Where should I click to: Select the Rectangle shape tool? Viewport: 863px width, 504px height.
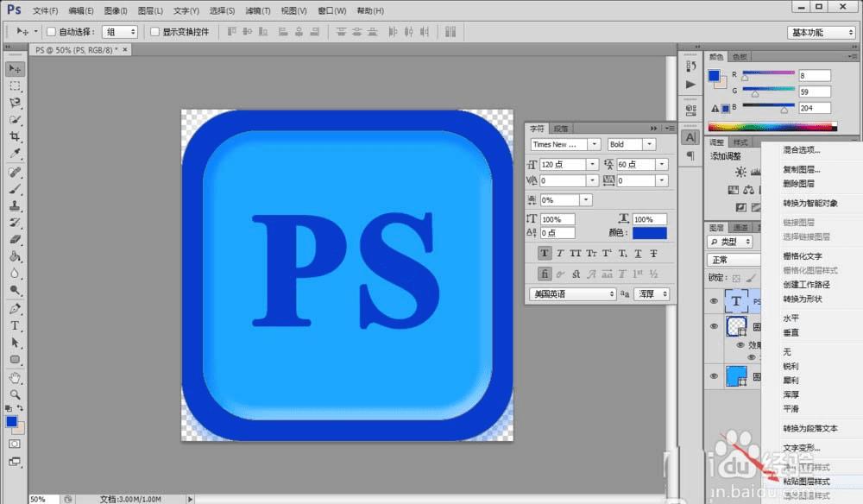[15, 359]
